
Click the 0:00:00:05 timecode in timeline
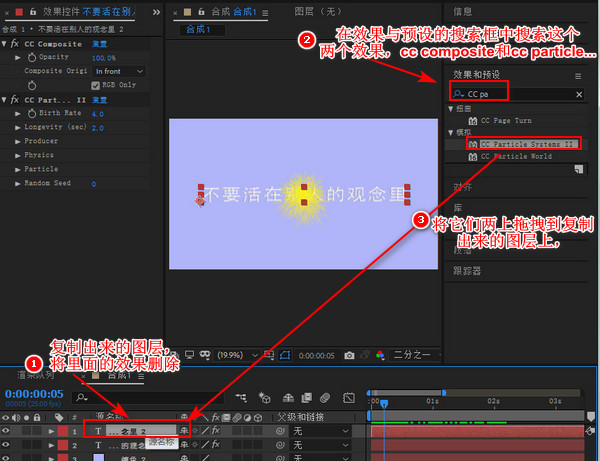(x=34, y=394)
